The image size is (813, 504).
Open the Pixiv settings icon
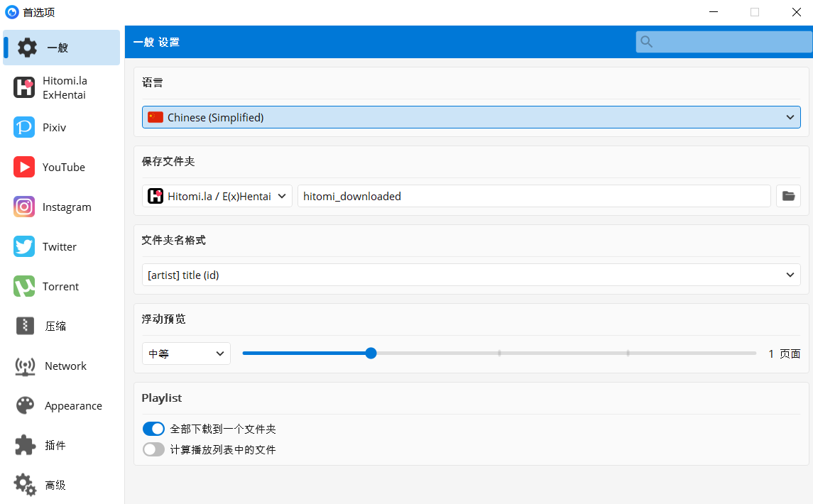pos(24,128)
